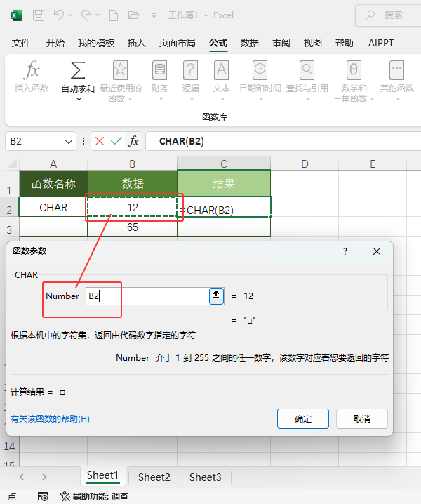Open 最近使用的函数 star icon

click(120, 70)
